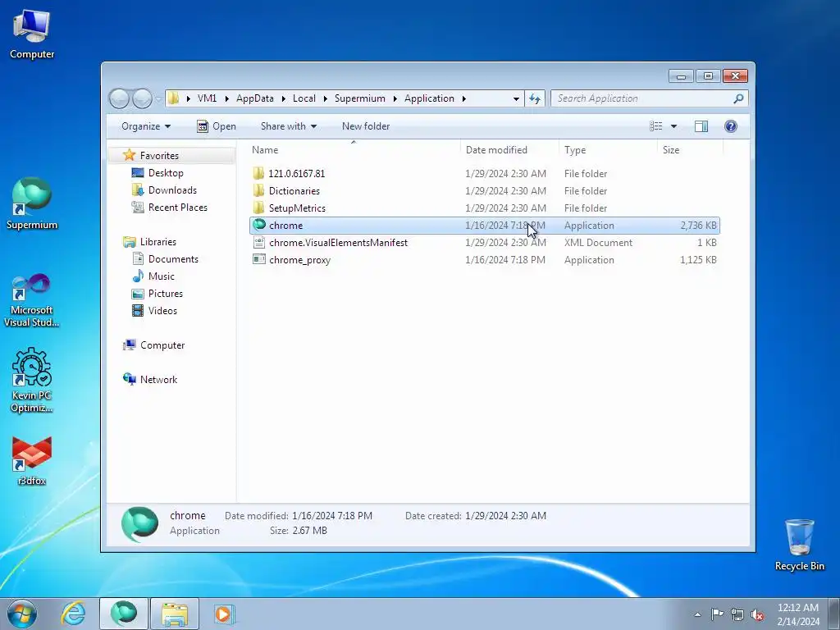Viewport: 840px width, 630px height.
Task: Expand the arrow after AppData in address bar
Action: [x=283, y=98]
